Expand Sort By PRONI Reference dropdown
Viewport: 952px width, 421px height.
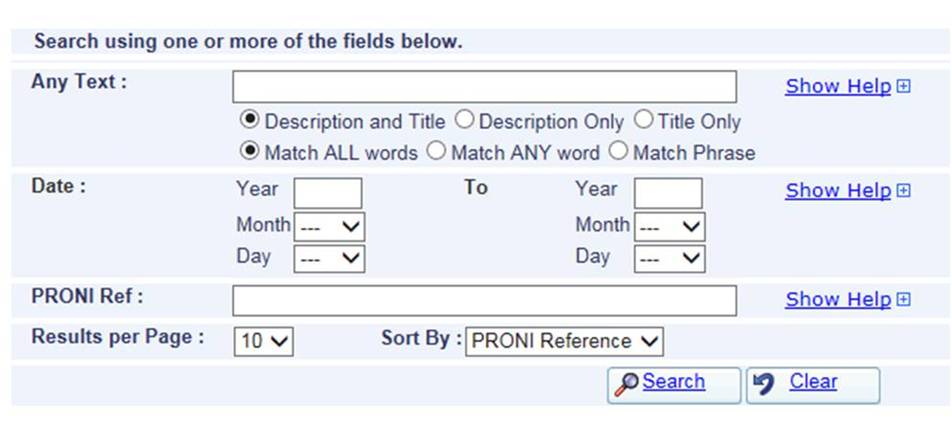point(564,341)
